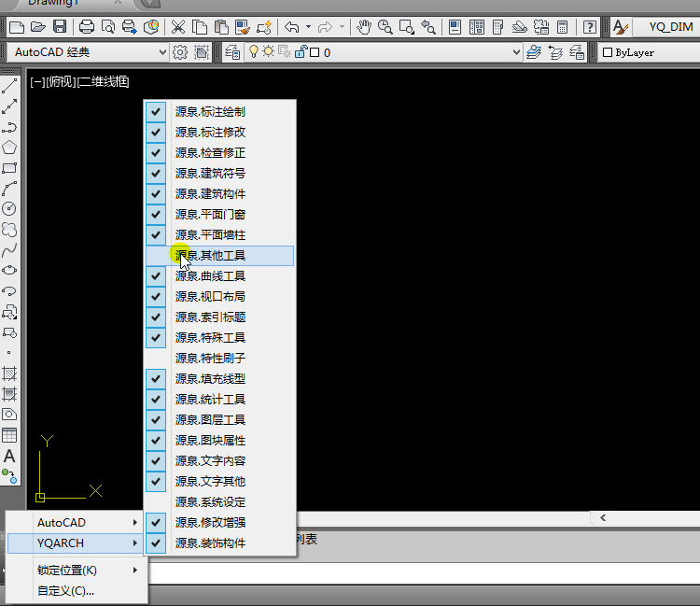This screenshot has width=700, height=606.
Task: Uncheck 源泉.检查修正 toolbar
Action: [x=219, y=153]
